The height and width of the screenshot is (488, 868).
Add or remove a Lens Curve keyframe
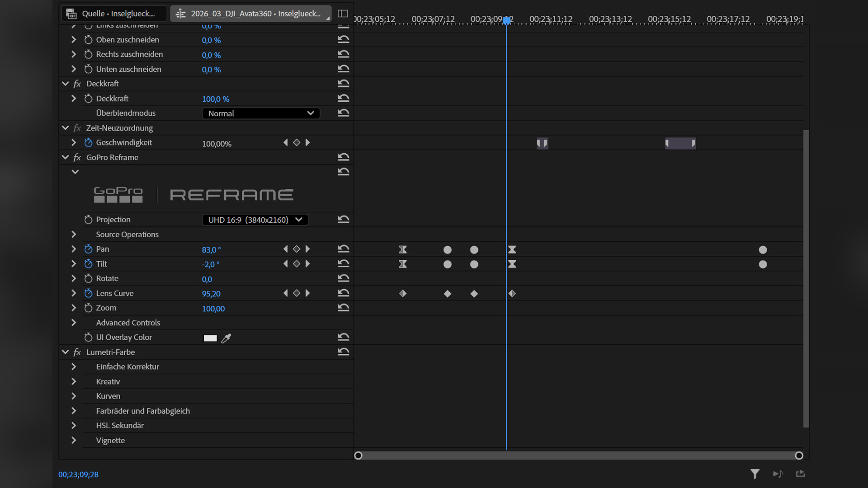point(297,293)
